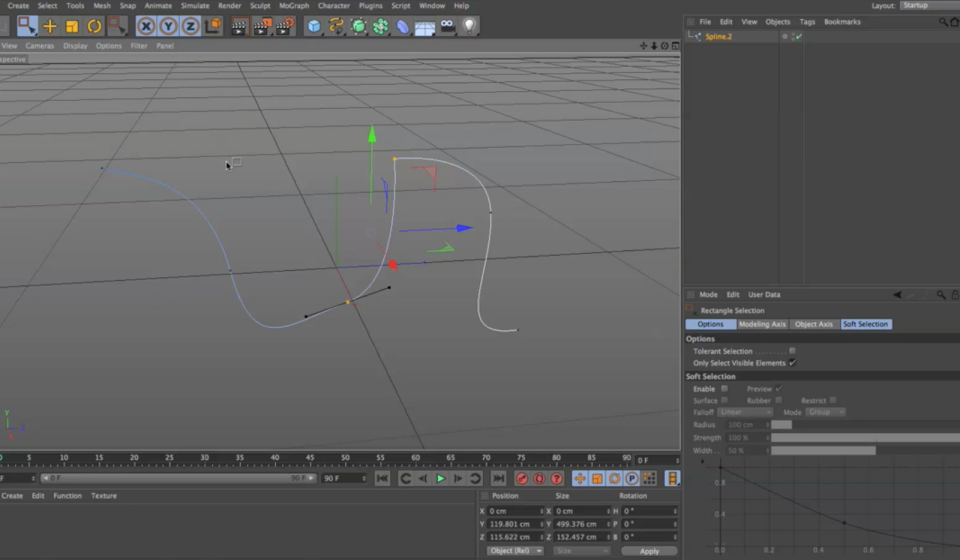The height and width of the screenshot is (560, 960).
Task: Switch to the Object Axis tab
Action: click(814, 324)
